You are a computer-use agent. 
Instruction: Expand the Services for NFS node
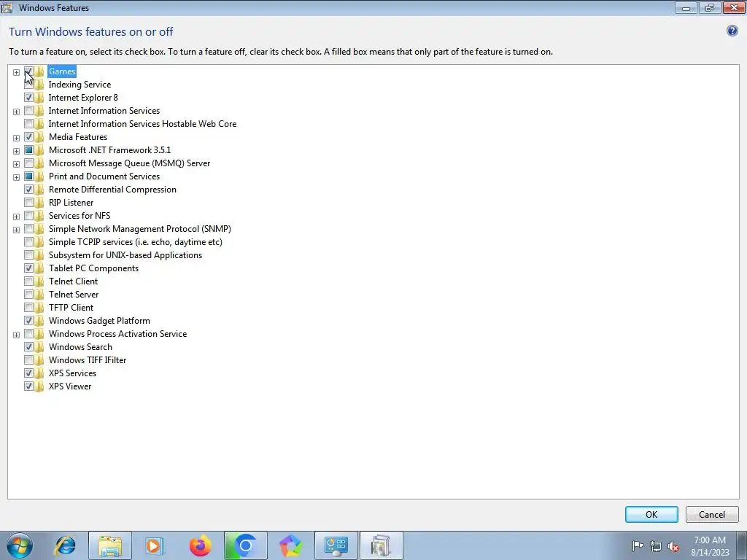16,217
